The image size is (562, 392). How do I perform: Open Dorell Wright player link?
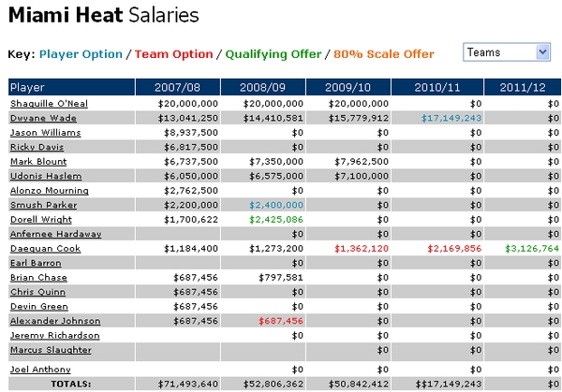[41, 220]
